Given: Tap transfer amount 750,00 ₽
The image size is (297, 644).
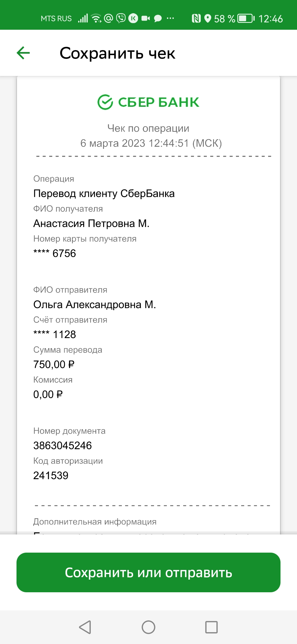Looking at the screenshot, I should tap(54, 364).
